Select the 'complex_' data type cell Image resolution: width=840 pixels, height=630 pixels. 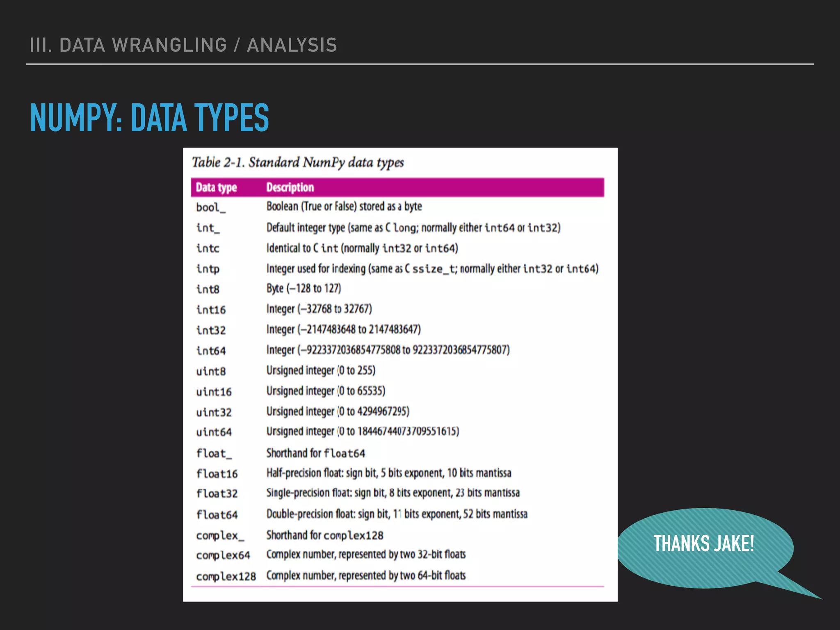pyautogui.click(x=220, y=536)
